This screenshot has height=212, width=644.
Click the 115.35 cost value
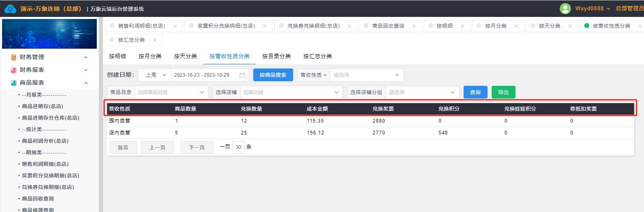pyautogui.click(x=315, y=121)
